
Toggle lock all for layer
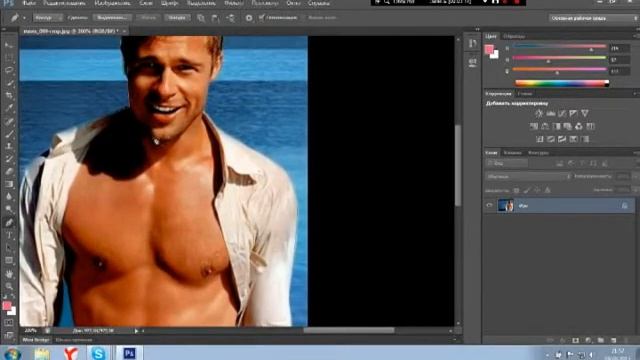coord(548,190)
